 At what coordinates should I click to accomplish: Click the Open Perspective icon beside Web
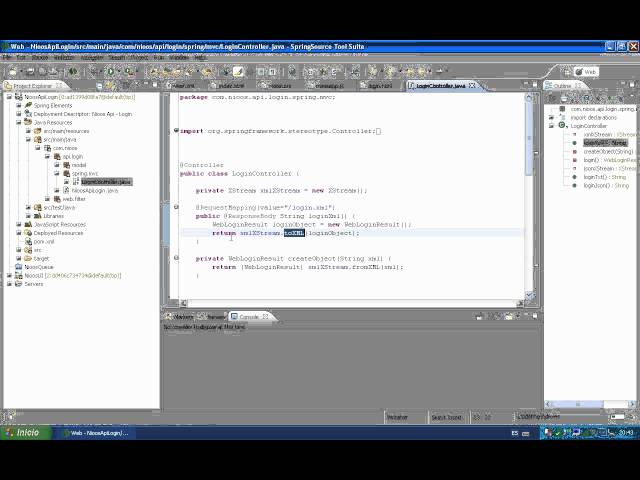coord(567,72)
